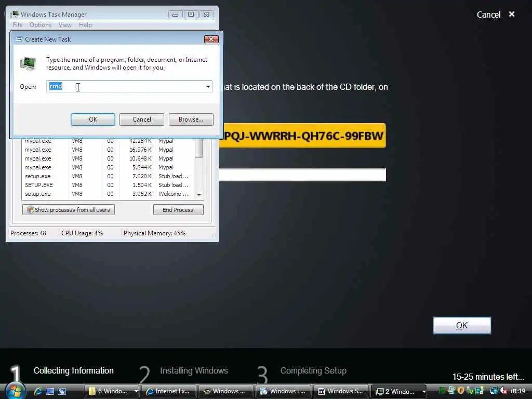This screenshot has height=399, width=532.
Task: Click the yellow product key label
Action: tap(302, 136)
